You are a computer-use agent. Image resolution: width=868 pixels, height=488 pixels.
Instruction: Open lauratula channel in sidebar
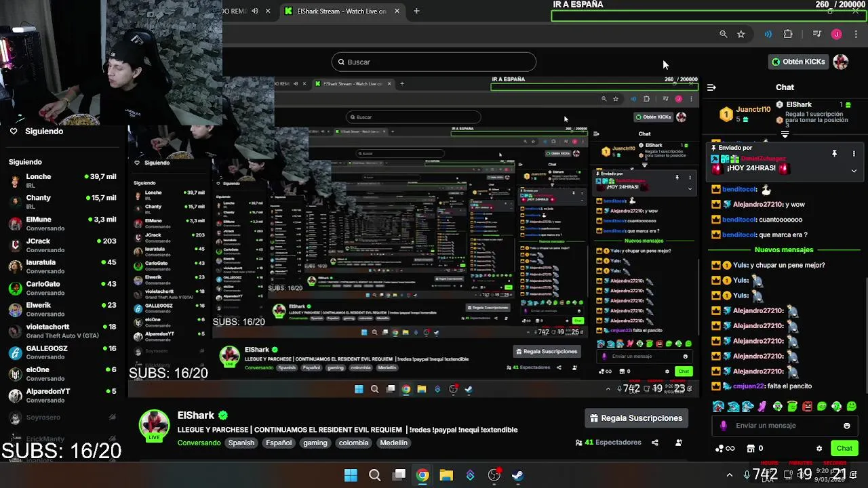(62, 266)
